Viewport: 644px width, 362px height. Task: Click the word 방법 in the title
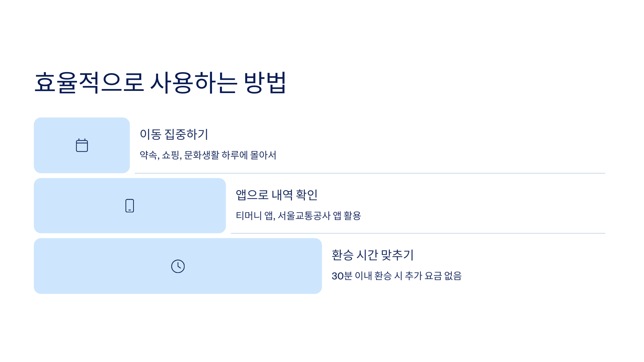pos(265,83)
